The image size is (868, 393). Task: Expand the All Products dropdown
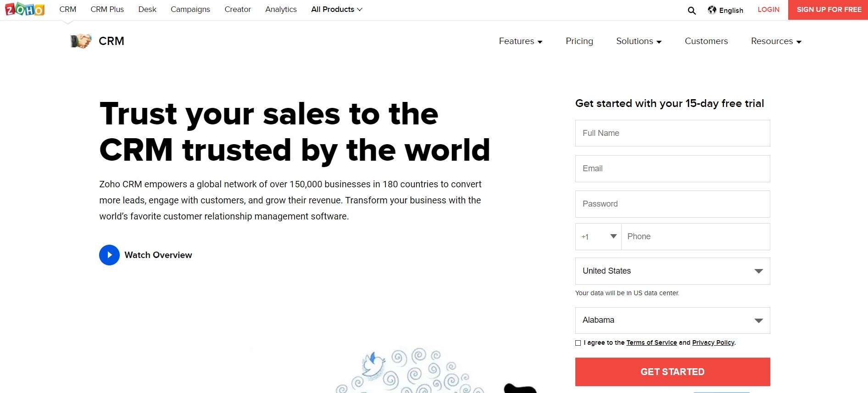(x=336, y=9)
